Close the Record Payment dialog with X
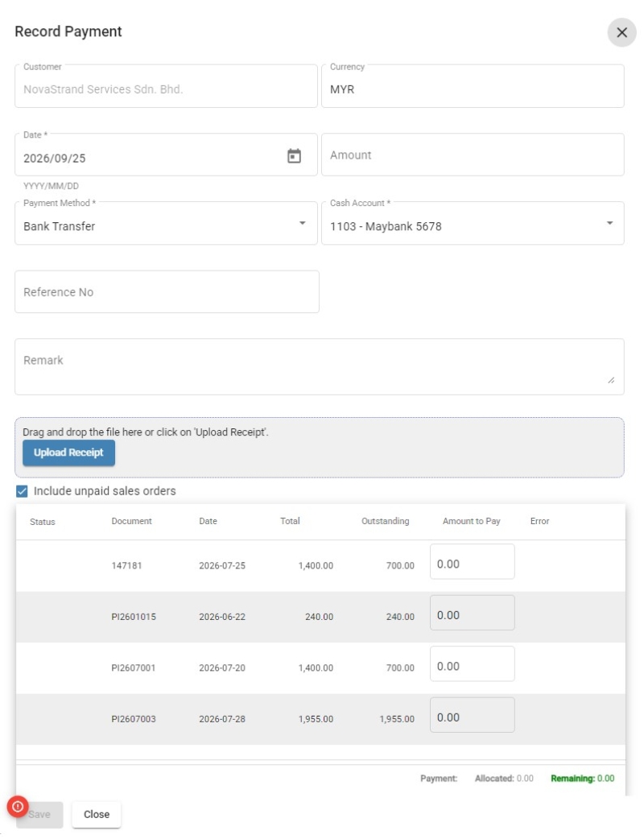The image size is (644, 839). click(x=621, y=32)
